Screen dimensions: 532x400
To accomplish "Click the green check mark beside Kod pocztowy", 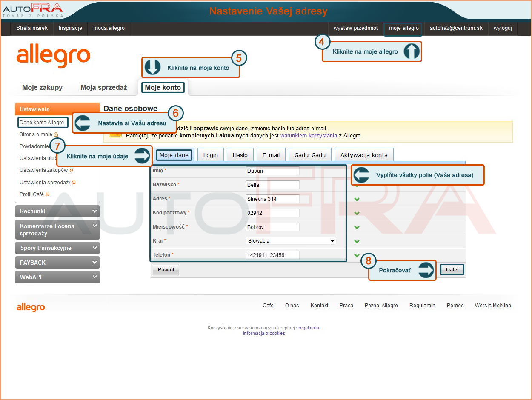I will (357, 213).
